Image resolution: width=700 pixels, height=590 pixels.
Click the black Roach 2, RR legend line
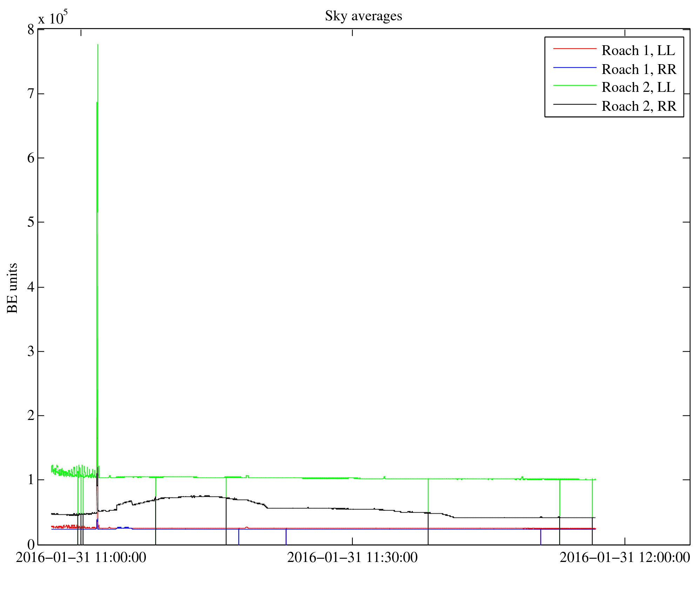(x=574, y=104)
